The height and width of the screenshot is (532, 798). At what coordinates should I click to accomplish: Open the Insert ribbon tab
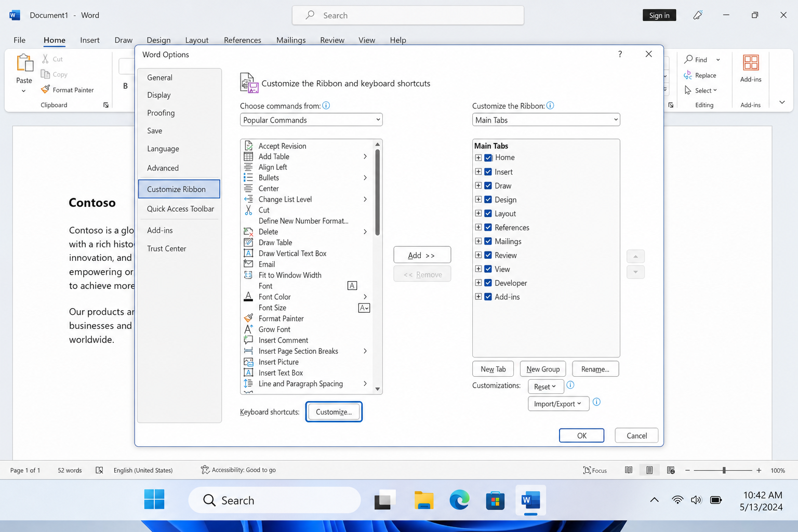click(90, 40)
